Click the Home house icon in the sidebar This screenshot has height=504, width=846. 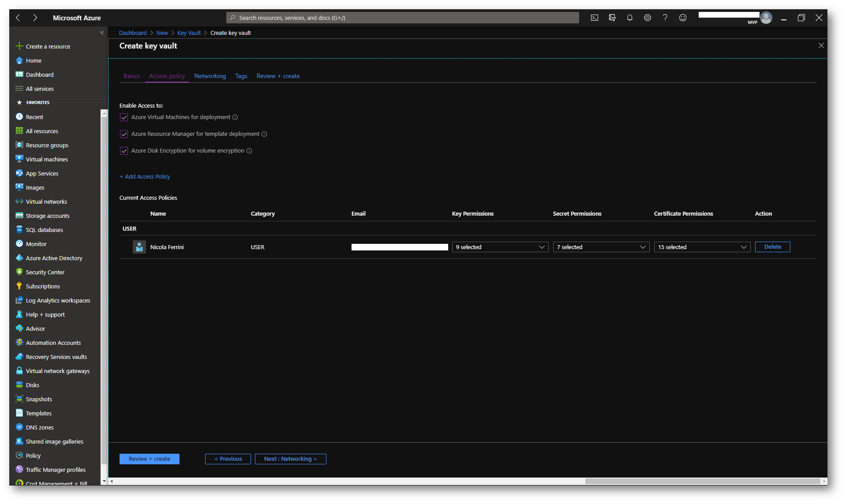coord(19,60)
